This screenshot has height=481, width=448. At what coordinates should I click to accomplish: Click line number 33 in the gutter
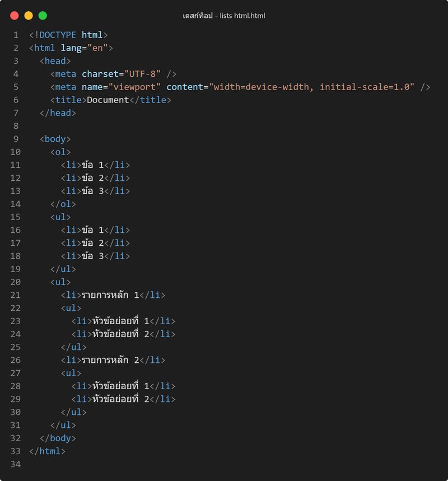(x=16, y=451)
